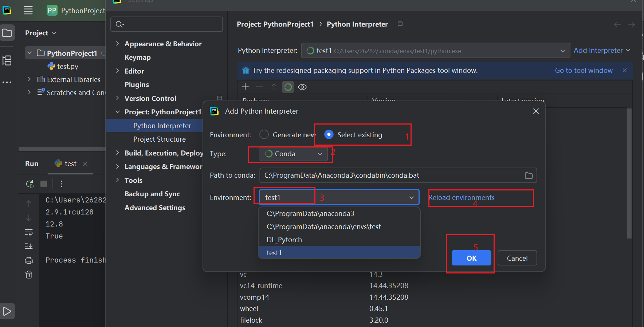Select test1 in environment dropdown list
This screenshot has width=644, height=327.
(339, 253)
